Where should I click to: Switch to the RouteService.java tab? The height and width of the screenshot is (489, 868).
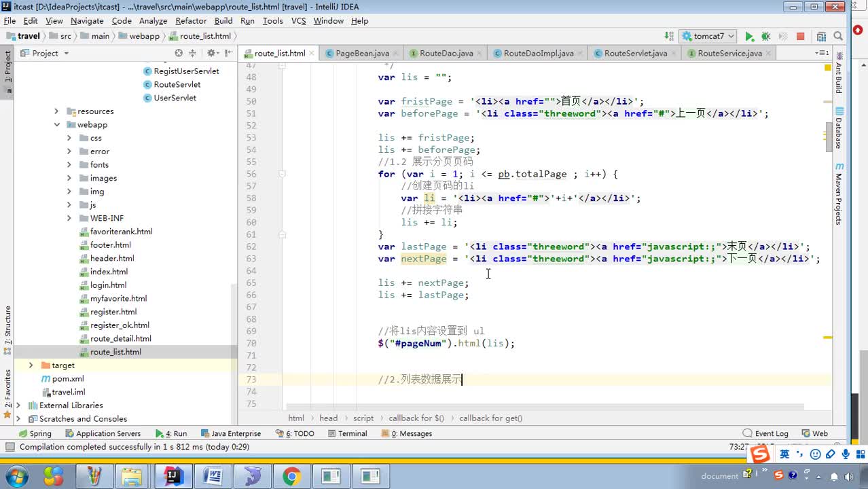click(729, 53)
